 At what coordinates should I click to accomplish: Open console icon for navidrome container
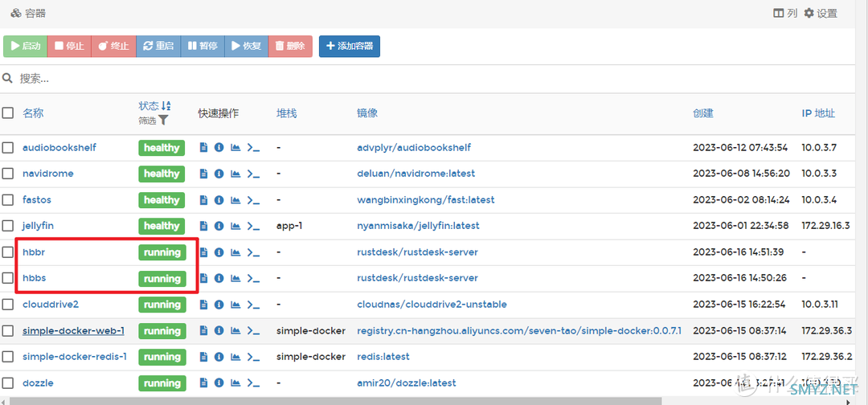click(253, 174)
